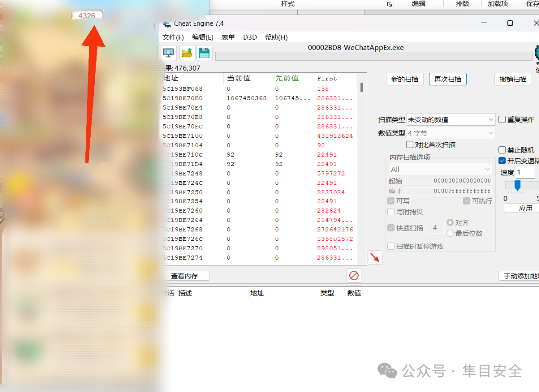Click the 撤销扫描 button
This screenshot has height=392, width=539.
513,79
